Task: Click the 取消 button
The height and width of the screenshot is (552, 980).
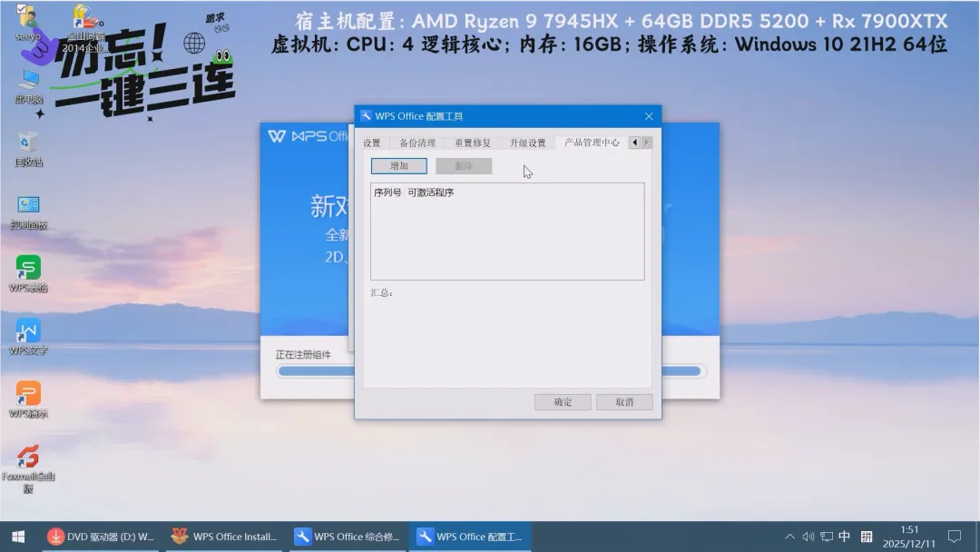Action: [624, 402]
